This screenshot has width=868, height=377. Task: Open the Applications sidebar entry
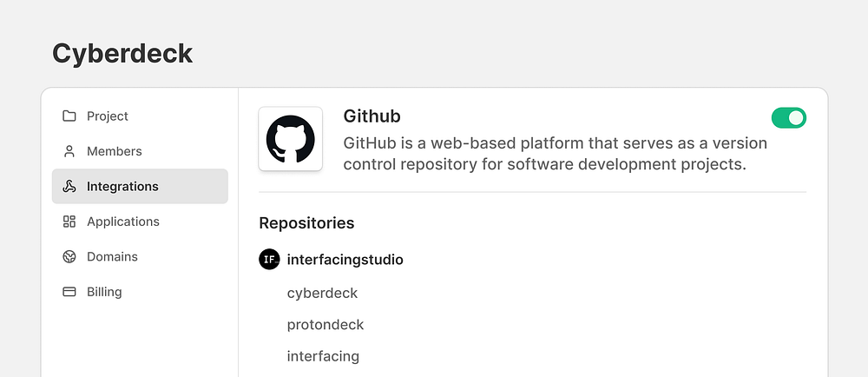[123, 222]
